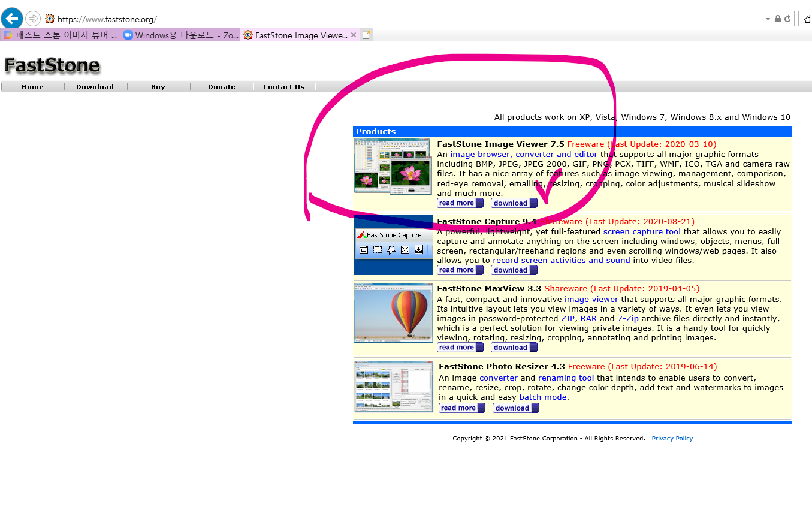The image size is (812, 507).
Task: Click download for FastStone Photo Resizer
Action: 515,408
